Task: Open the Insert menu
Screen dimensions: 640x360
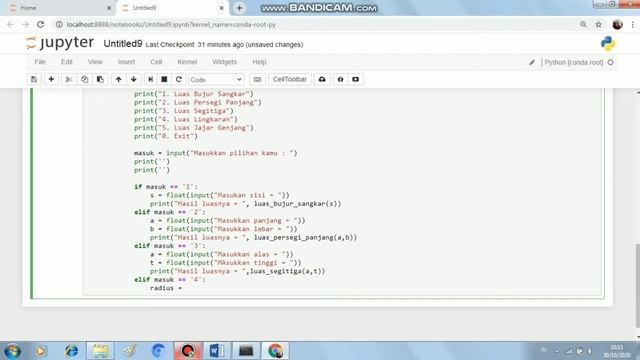Action: pyautogui.click(x=126, y=62)
